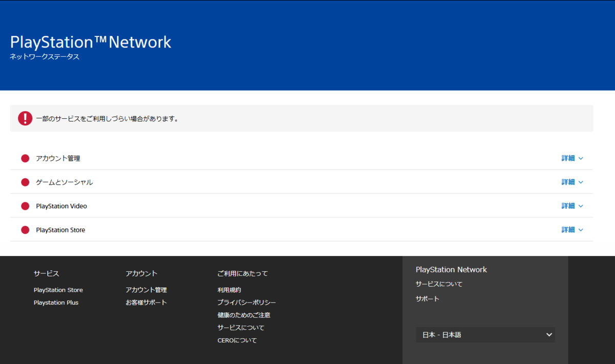Click the サービス footer column heading
Image resolution: width=615 pixels, height=364 pixels.
pos(47,273)
